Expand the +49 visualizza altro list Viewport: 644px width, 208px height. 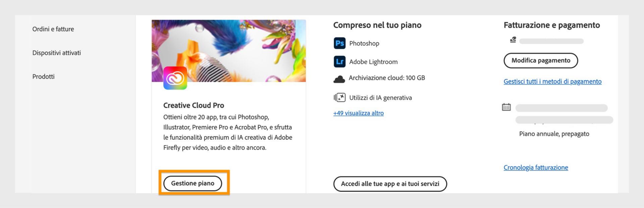(358, 113)
